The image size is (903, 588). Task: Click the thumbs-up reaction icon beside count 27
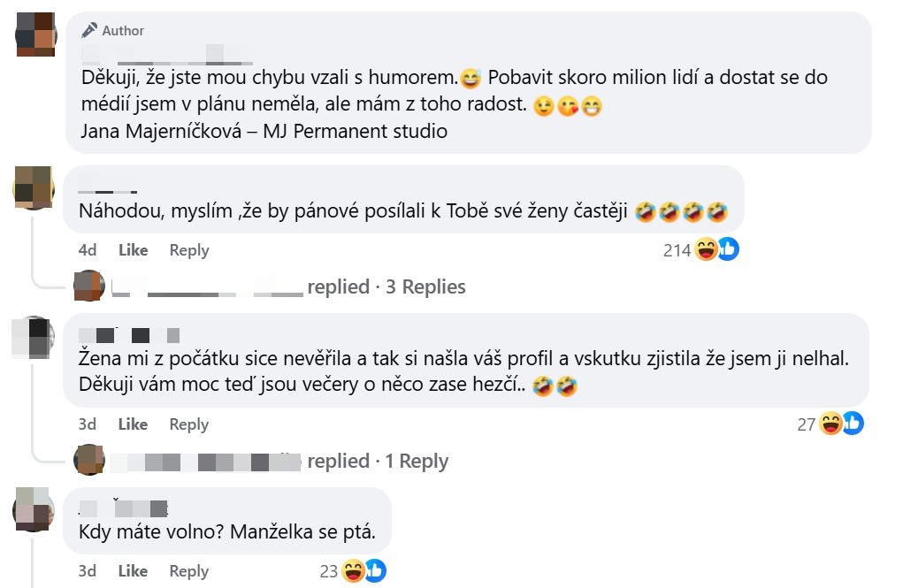pos(852,424)
